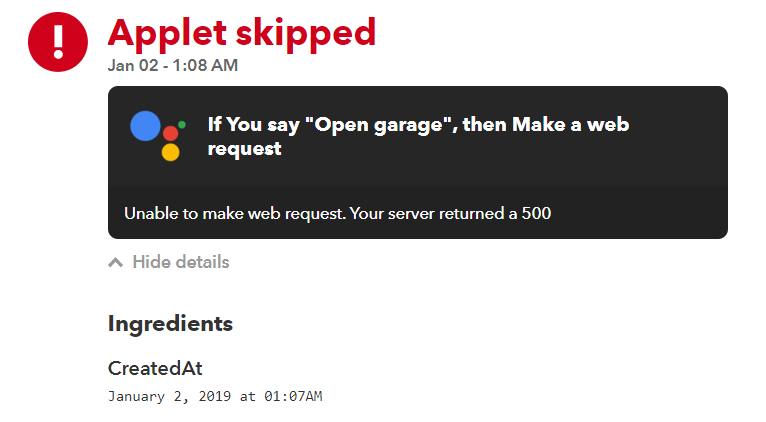
Task: Click the yellow circle in the Assistant logo
Action: click(x=170, y=152)
